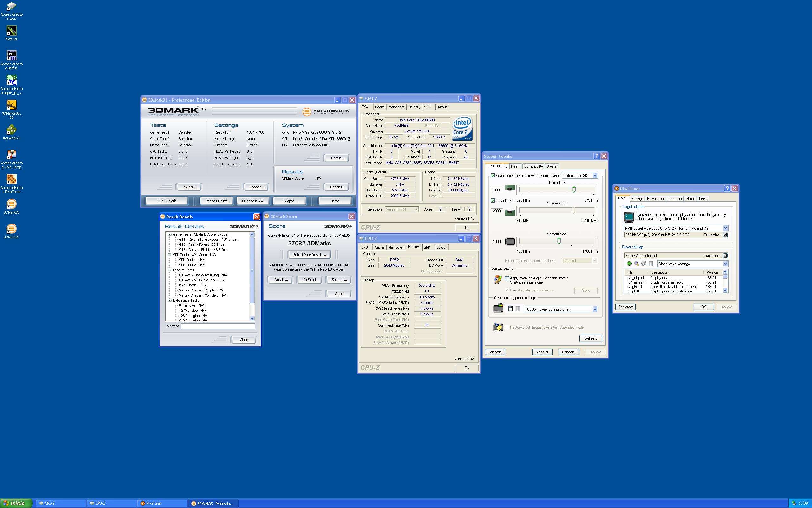Switch to the Compatibility tab
The image size is (812, 508).
[x=533, y=166]
